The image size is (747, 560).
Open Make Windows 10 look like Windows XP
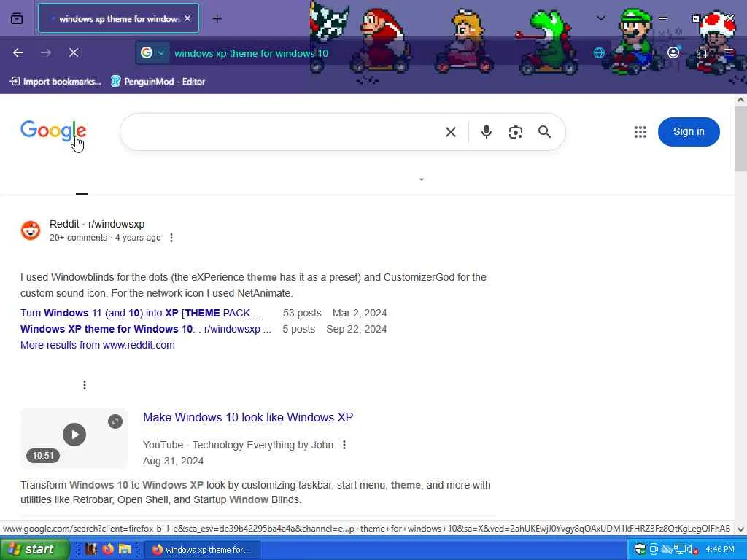(248, 417)
